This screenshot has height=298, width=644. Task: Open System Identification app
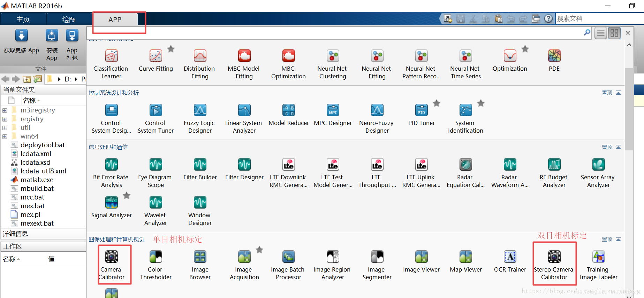465,119
